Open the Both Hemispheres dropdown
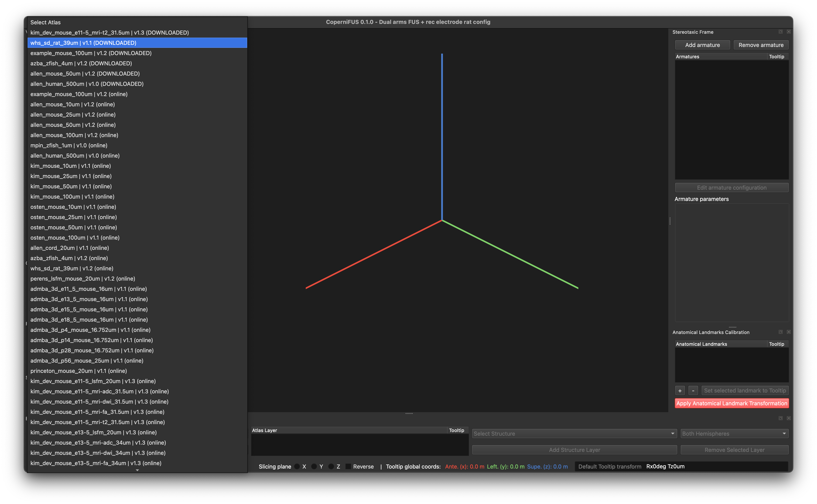This screenshot has height=504, width=817. coord(734,434)
